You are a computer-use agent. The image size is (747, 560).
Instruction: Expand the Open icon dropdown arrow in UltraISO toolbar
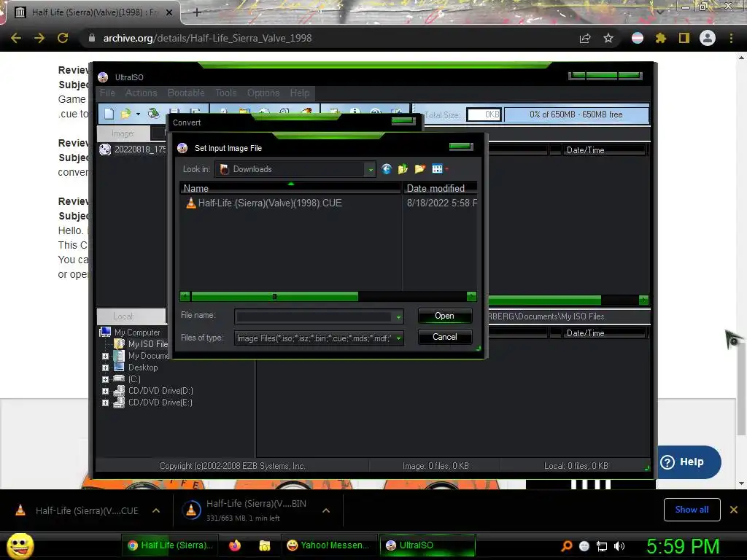coord(138,114)
